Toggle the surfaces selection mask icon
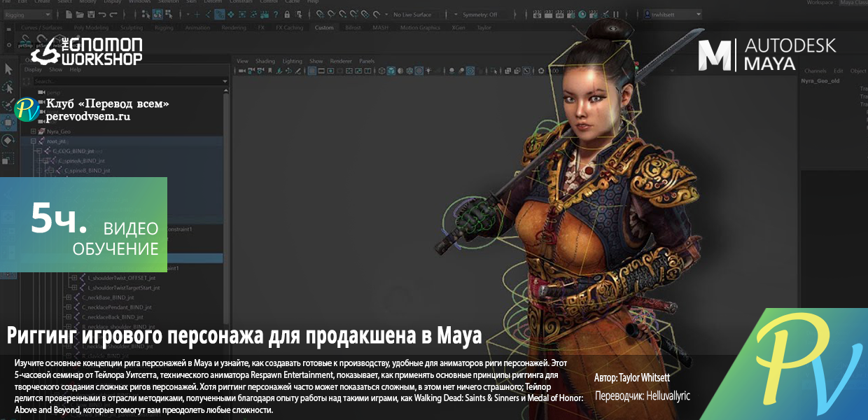The image size is (868, 420). pos(230,15)
